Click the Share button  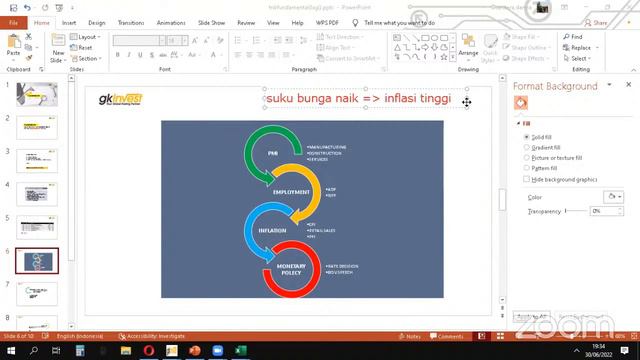[x=596, y=23]
